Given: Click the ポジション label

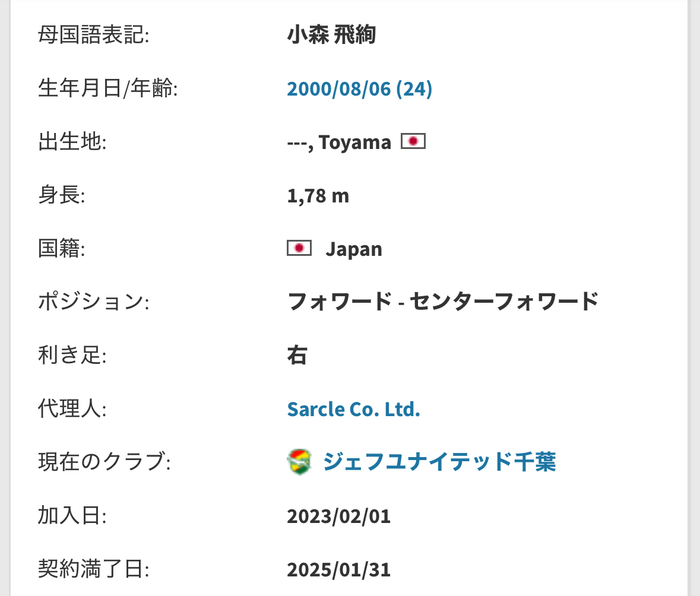Looking at the screenshot, I should [x=93, y=302].
